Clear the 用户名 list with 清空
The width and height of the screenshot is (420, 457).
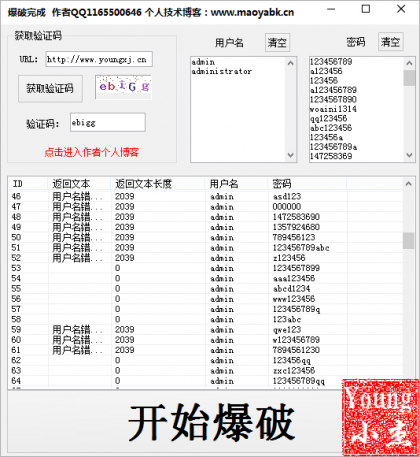pos(277,42)
